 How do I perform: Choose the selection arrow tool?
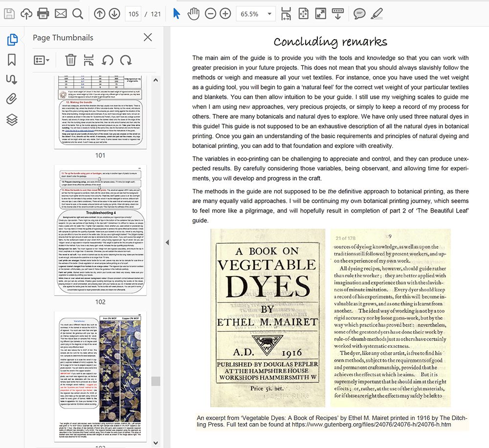click(x=177, y=14)
